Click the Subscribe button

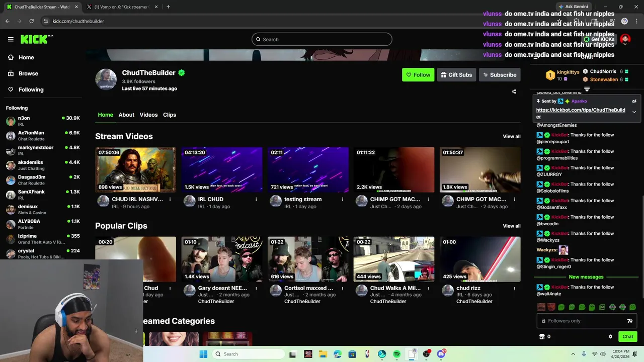[x=500, y=75]
